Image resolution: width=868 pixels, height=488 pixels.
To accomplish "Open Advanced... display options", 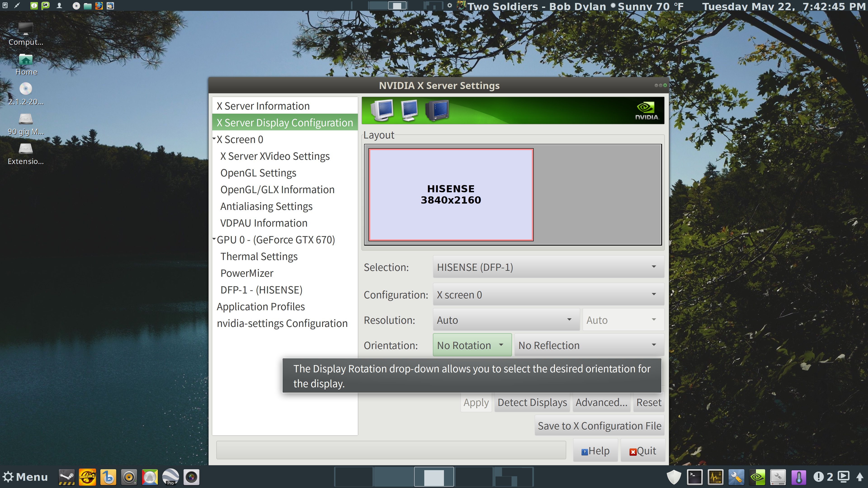I will tap(601, 402).
